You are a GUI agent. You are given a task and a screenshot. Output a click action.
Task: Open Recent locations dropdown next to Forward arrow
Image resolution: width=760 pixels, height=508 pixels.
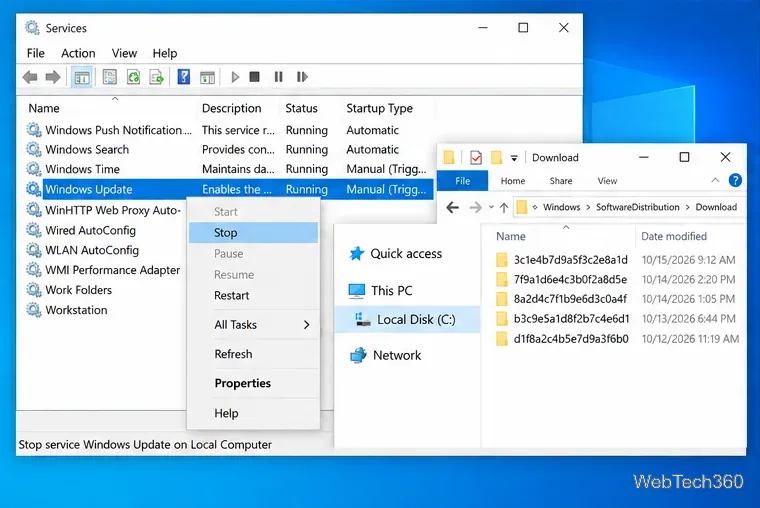tap(491, 207)
